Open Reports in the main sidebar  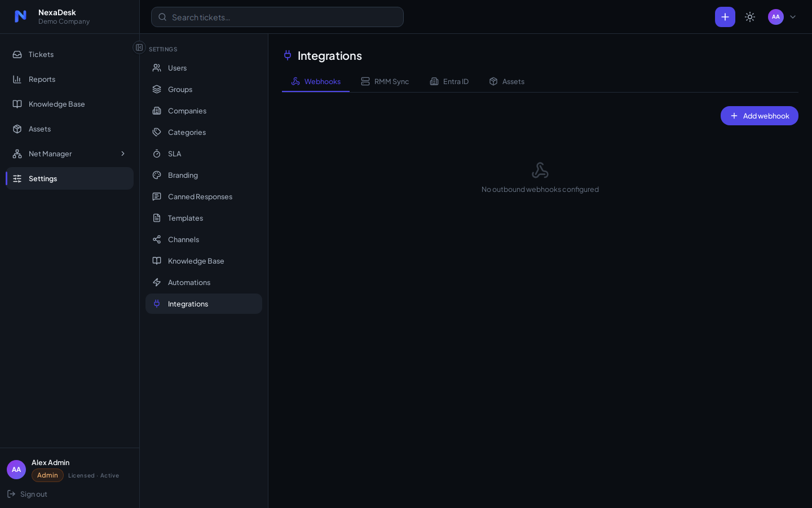coord(69,79)
